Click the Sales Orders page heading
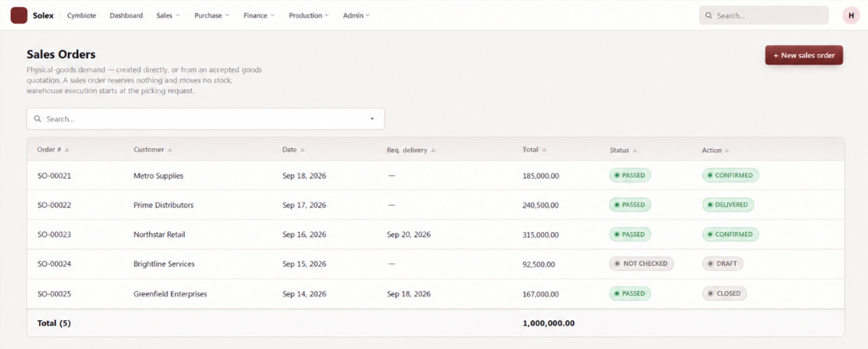Screen dimensions: 868x349 tap(61, 54)
